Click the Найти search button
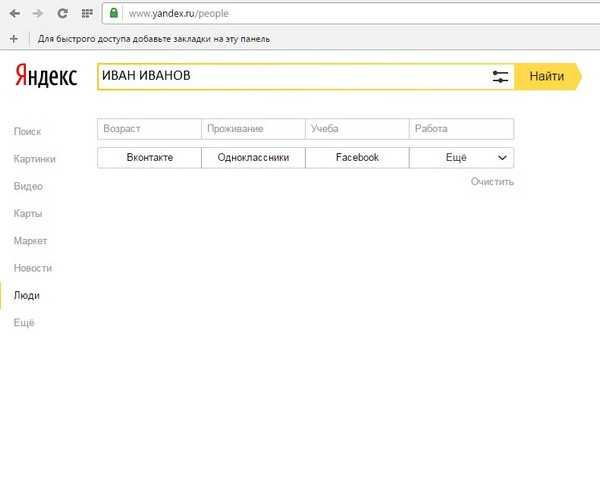The width and height of the screenshot is (600, 487). tap(547, 77)
